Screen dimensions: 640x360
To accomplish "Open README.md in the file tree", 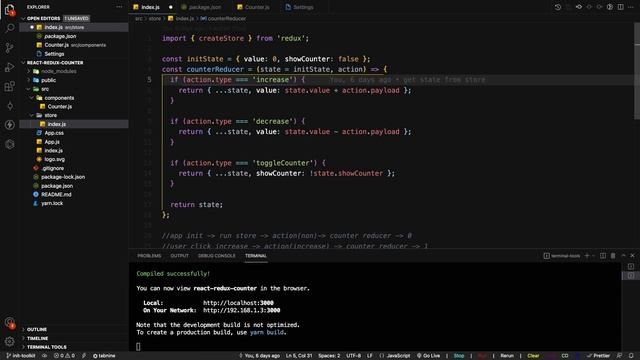I will (56, 195).
